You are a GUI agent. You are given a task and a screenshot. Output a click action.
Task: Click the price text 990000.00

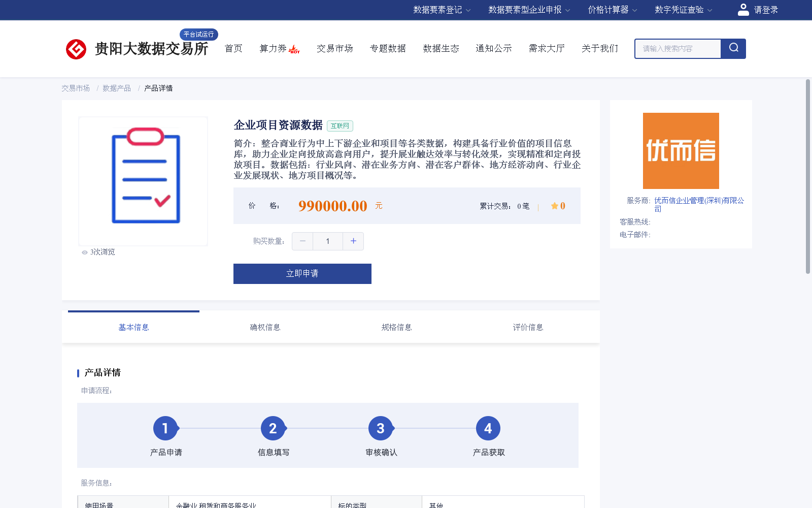pos(332,206)
